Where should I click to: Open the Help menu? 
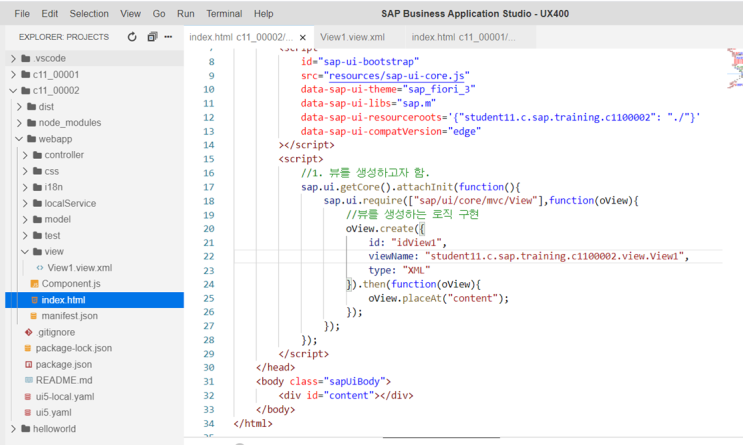263,14
